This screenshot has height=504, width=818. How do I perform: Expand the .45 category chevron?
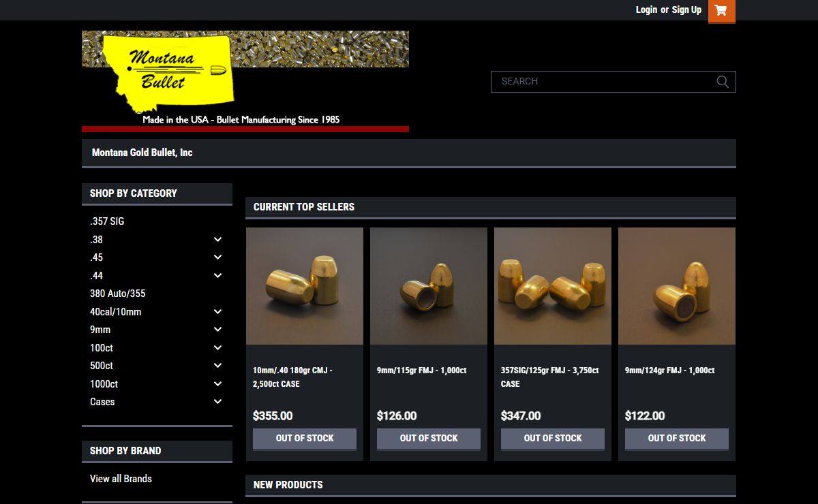pos(217,257)
